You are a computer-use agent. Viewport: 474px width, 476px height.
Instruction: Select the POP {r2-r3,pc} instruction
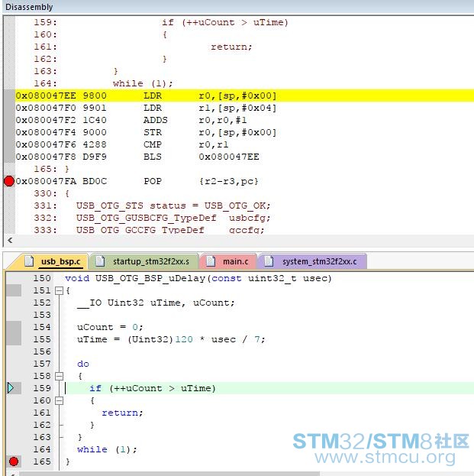pos(137,181)
